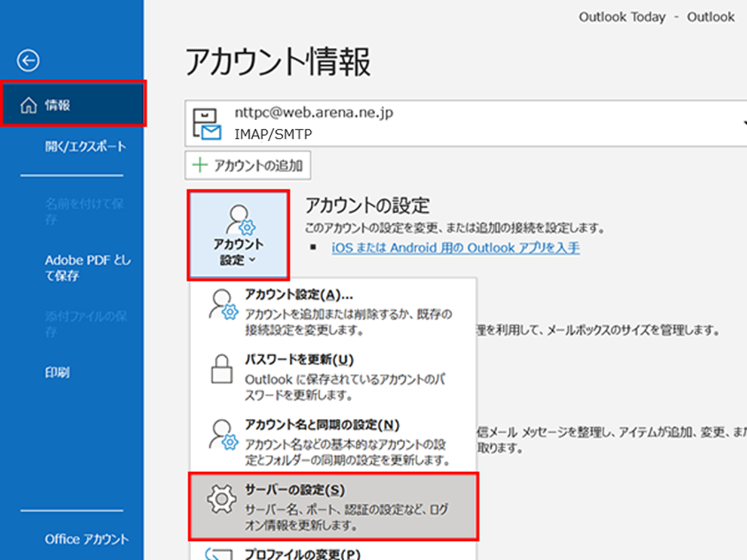
Task: Open the account selector combo box
Action: [x=466, y=123]
